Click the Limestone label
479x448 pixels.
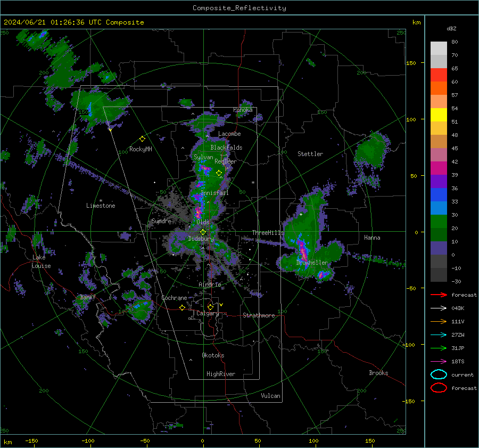pos(101,206)
